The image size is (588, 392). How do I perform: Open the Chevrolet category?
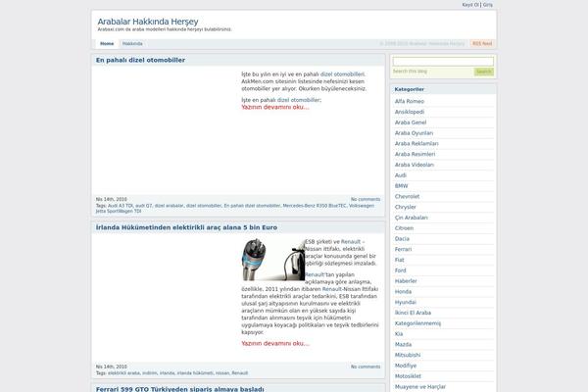(408, 197)
